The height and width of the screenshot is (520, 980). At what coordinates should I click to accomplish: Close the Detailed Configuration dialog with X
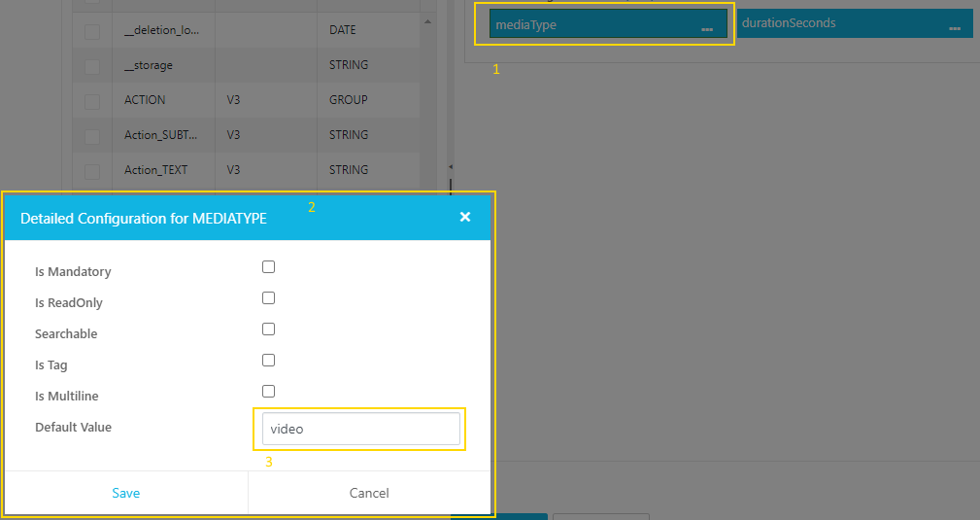point(465,217)
